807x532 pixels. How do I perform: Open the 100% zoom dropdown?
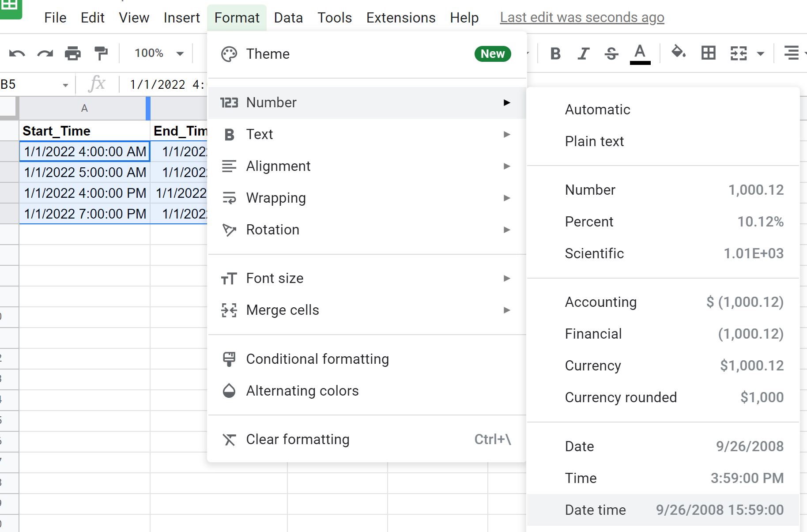coord(159,53)
